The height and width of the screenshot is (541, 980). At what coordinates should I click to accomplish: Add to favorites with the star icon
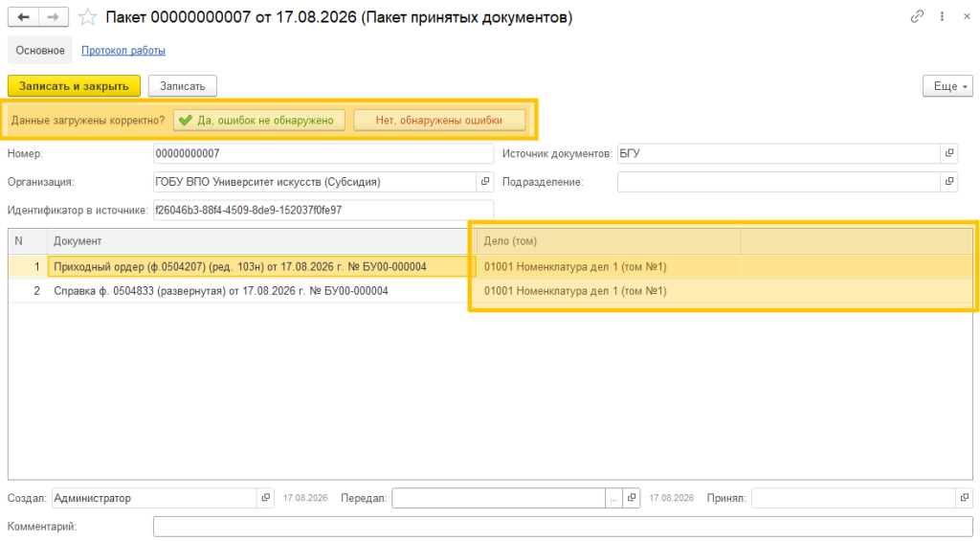pos(87,17)
